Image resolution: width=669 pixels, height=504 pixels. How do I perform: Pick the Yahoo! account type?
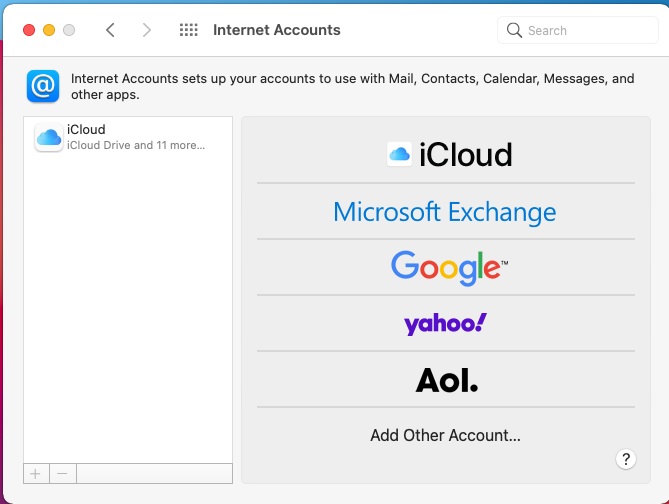pyautogui.click(x=446, y=323)
